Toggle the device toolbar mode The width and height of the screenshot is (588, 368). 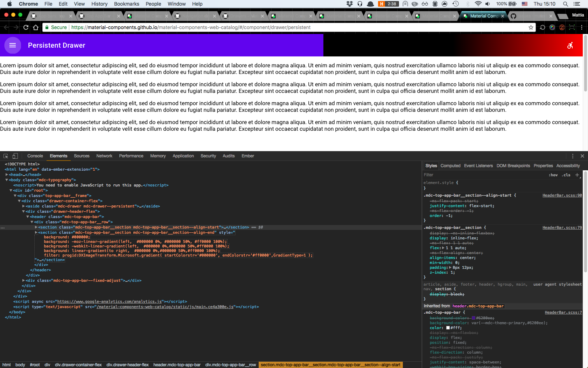15,156
